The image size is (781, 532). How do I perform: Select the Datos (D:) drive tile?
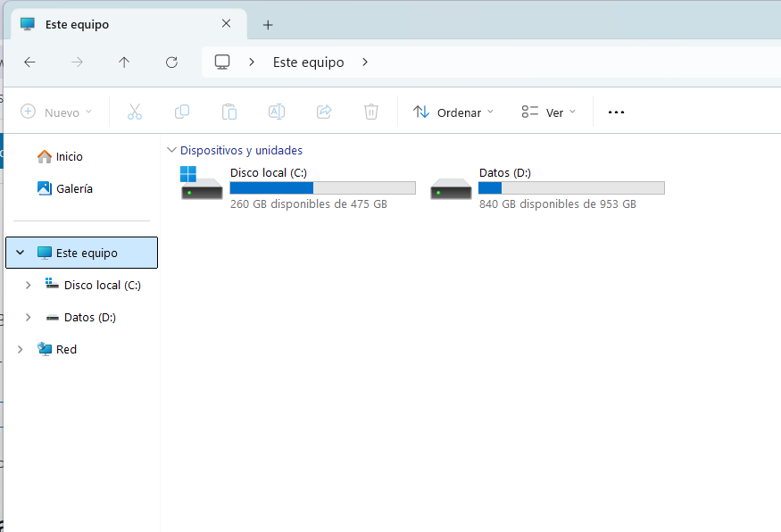click(x=547, y=187)
